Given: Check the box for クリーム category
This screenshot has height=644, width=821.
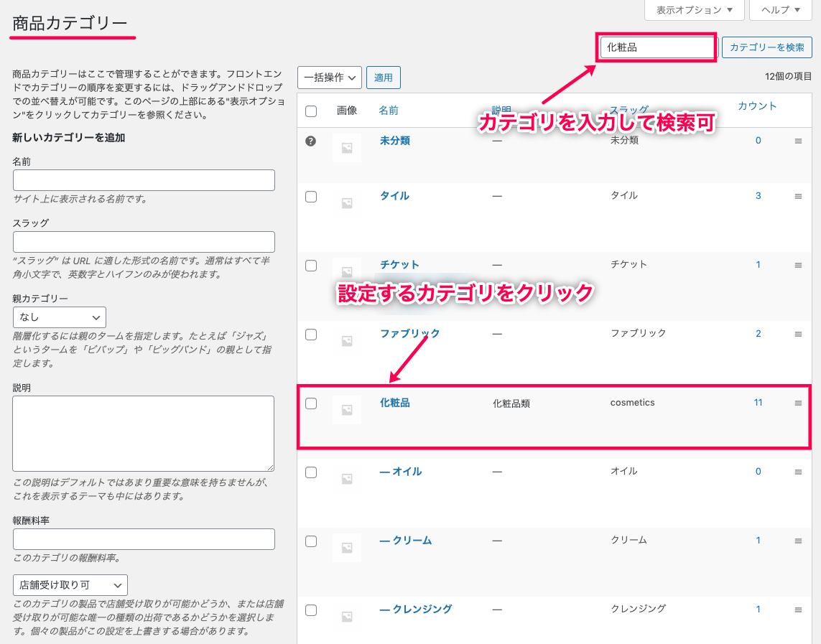Looking at the screenshot, I should coord(311,541).
